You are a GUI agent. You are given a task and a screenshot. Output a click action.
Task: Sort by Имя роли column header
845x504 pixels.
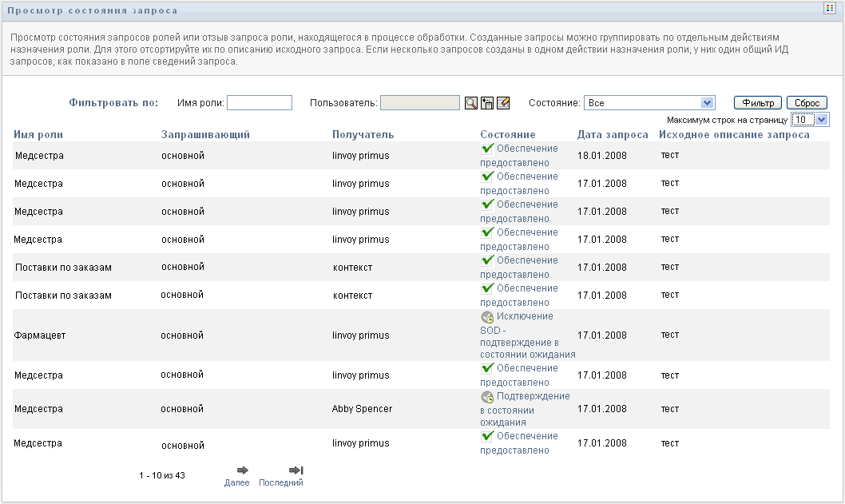point(38,134)
